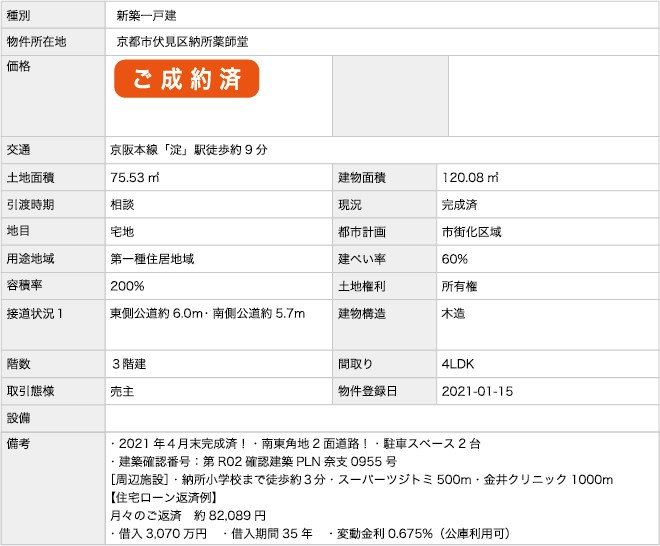This screenshot has height=546, width=660.
Task: Select the 建物面積 label
Action: [x=362, y=177]
